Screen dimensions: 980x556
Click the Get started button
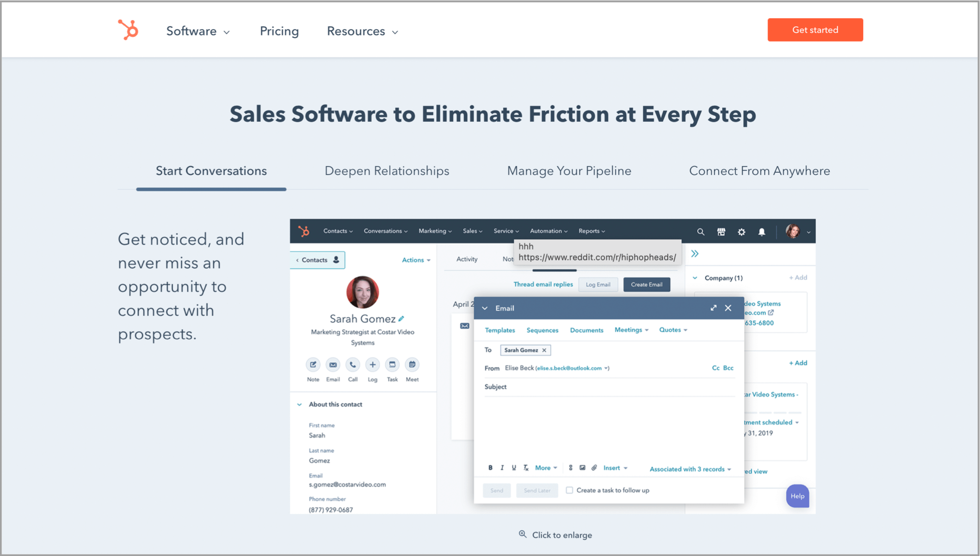click(x=815, y=30)
